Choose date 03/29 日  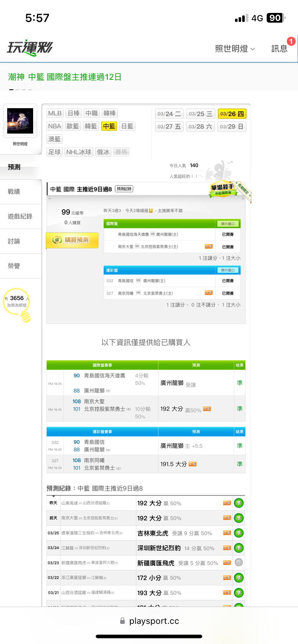click(x=232, y=126)
